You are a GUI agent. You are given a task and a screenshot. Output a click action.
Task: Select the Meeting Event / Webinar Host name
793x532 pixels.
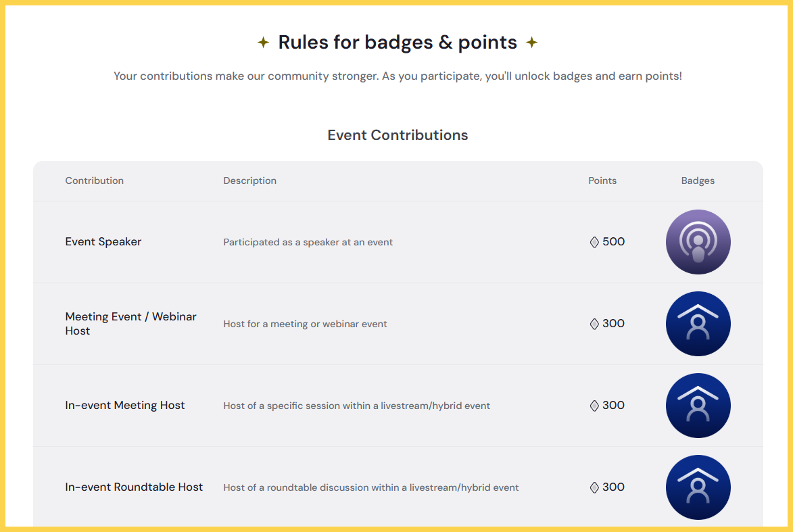tap(130, 324)
